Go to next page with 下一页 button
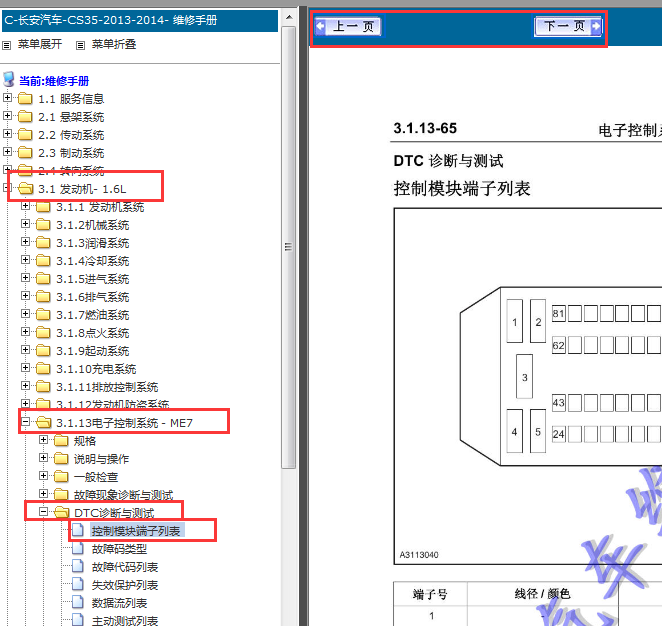 [x=568, y=27]
